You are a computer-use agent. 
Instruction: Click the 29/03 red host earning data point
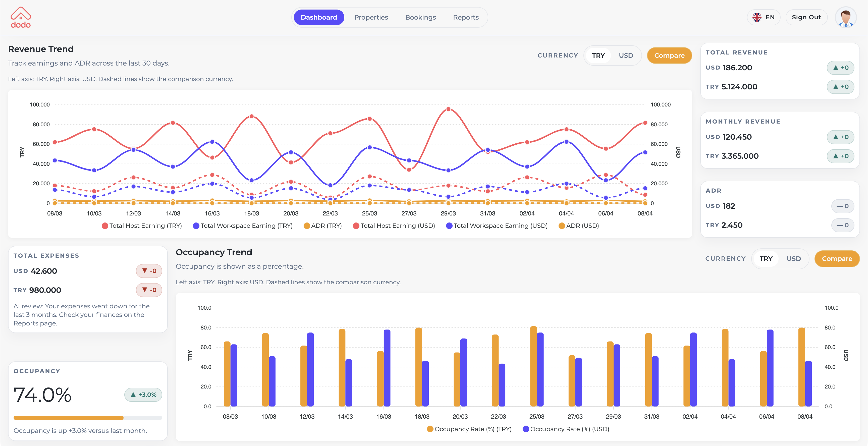448,108
